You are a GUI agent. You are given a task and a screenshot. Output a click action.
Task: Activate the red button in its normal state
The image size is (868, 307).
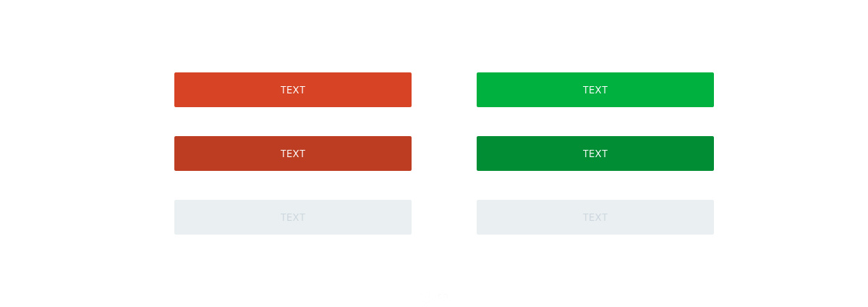click(x=293, y=90)
